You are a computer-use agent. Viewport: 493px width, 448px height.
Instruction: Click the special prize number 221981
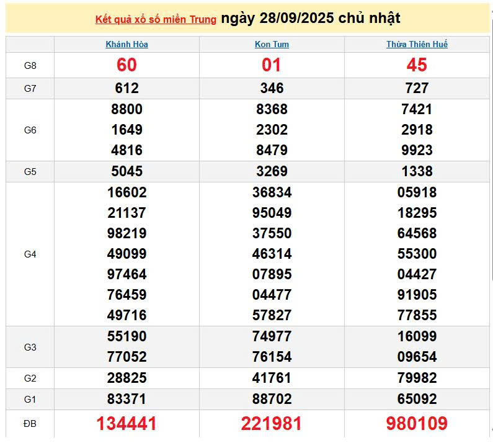click(x=272, y=423)
